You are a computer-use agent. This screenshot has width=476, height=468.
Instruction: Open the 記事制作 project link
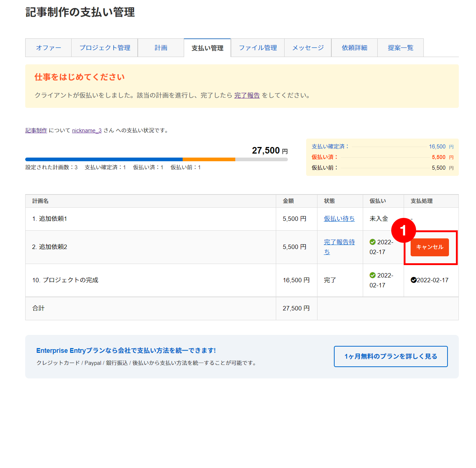36,131
